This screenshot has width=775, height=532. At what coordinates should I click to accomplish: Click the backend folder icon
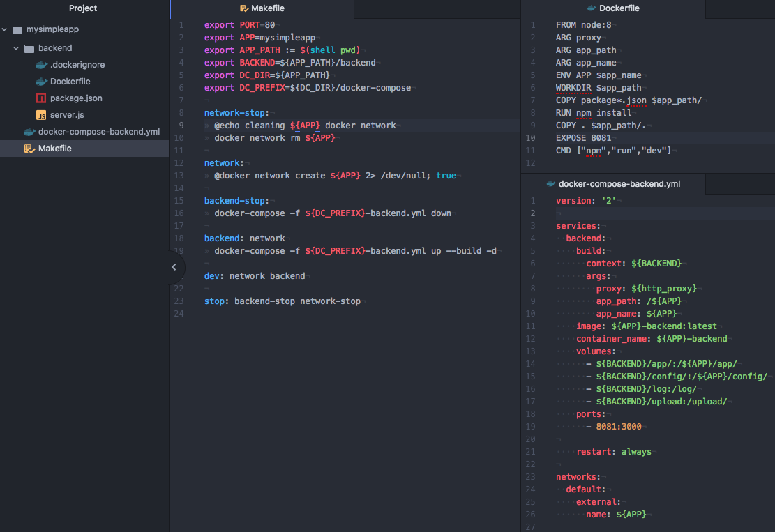click(x=29, y=48)
